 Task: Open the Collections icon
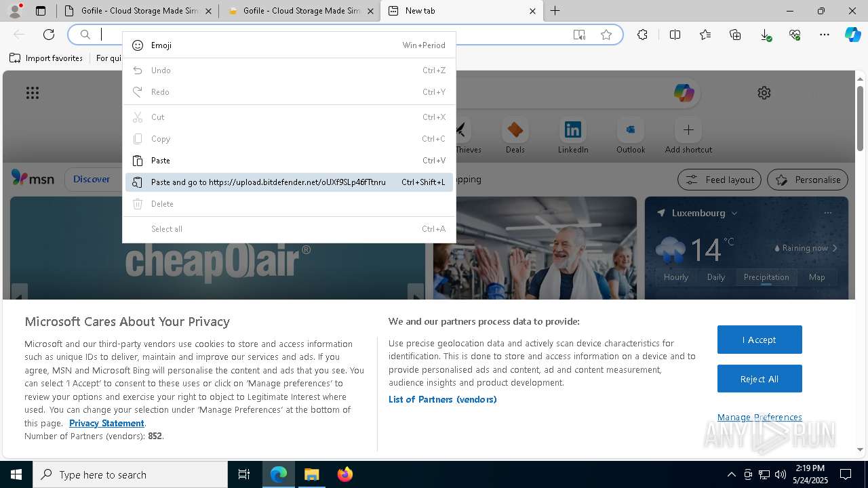click(x=735, y=35)
